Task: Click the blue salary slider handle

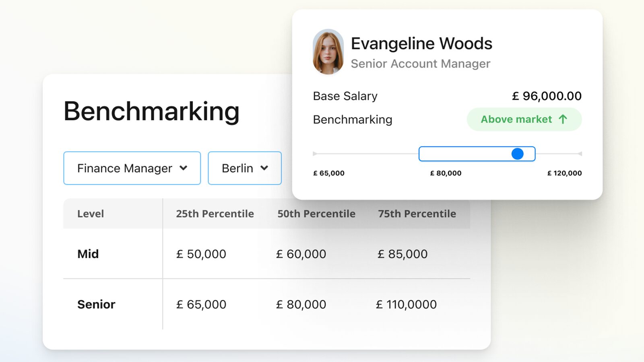Action: coord(517,154)
